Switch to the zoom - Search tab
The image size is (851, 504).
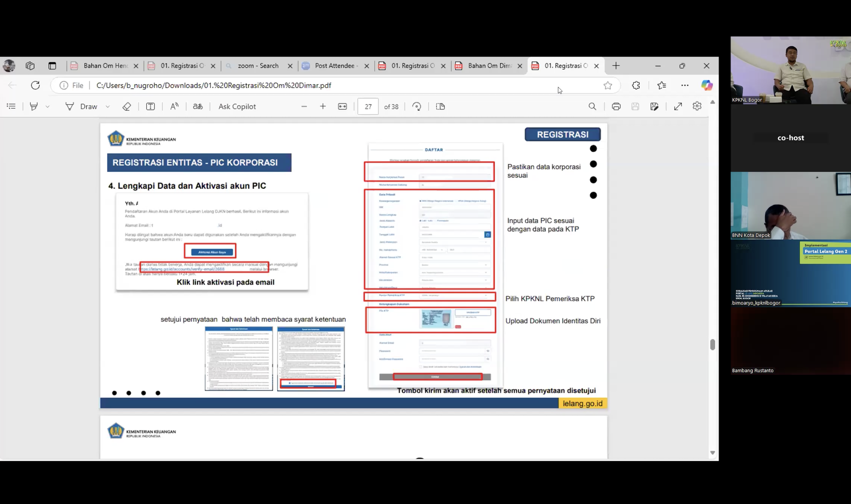click(259, 66)
